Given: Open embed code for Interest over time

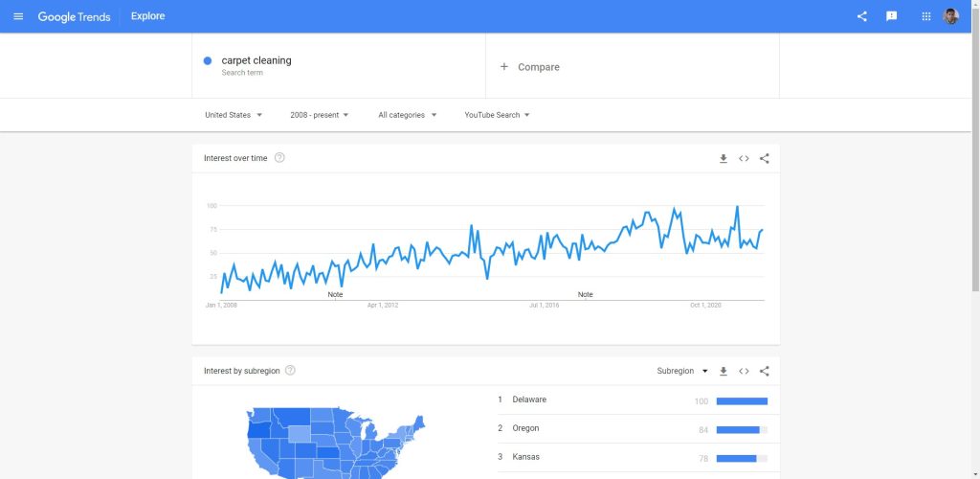Looking at the screenshot, I should 744,159.
